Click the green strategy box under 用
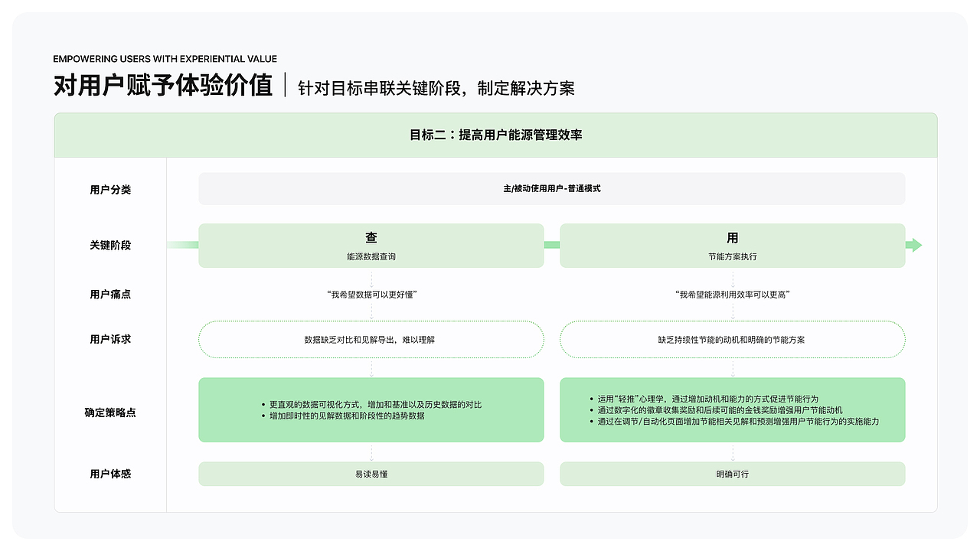Viewport: 980px width, 551px height. 732,409
